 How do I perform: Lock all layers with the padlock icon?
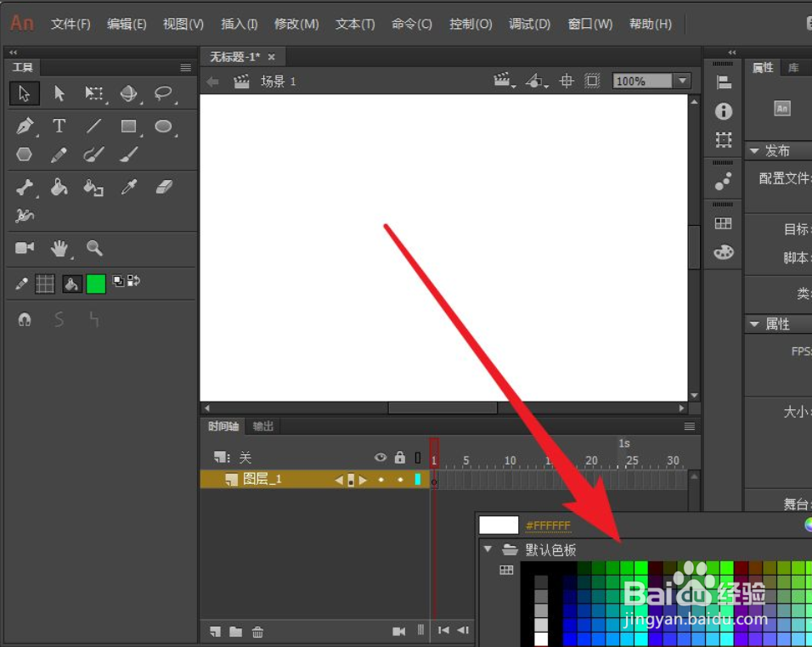click(399, 457)
